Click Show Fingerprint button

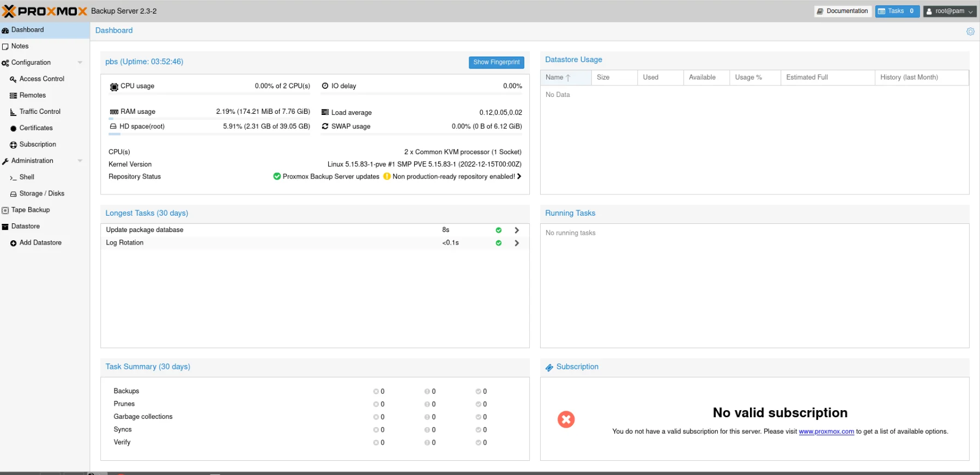coord(496,62)
